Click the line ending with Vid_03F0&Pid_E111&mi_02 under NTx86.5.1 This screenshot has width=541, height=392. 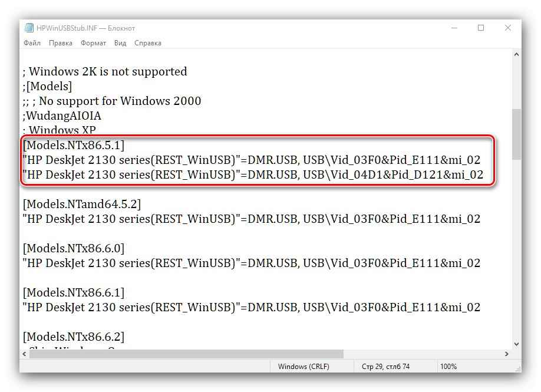[252, 160]
